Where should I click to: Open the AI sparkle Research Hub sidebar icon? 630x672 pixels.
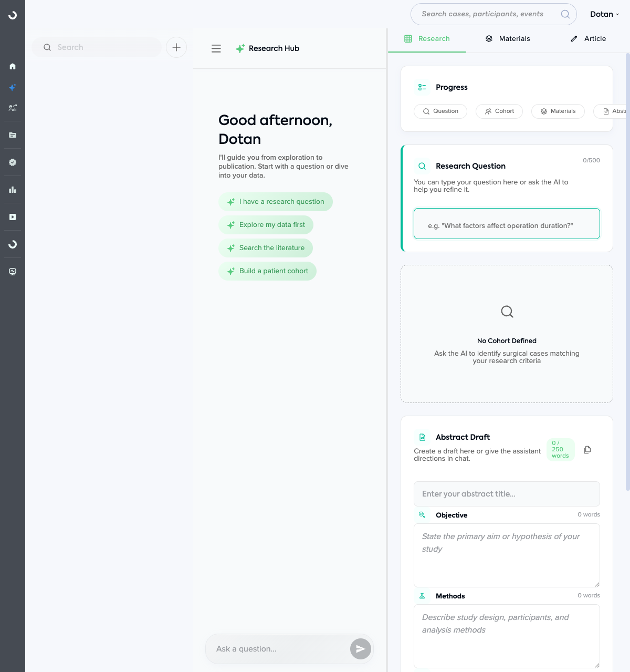point(13,87)
